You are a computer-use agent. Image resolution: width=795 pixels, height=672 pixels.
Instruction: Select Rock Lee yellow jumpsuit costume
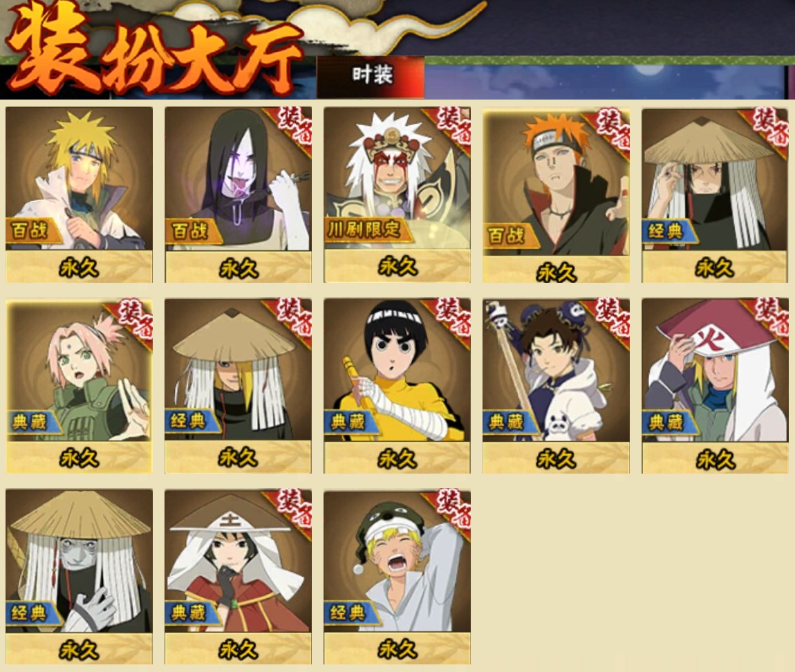[397, 386]
